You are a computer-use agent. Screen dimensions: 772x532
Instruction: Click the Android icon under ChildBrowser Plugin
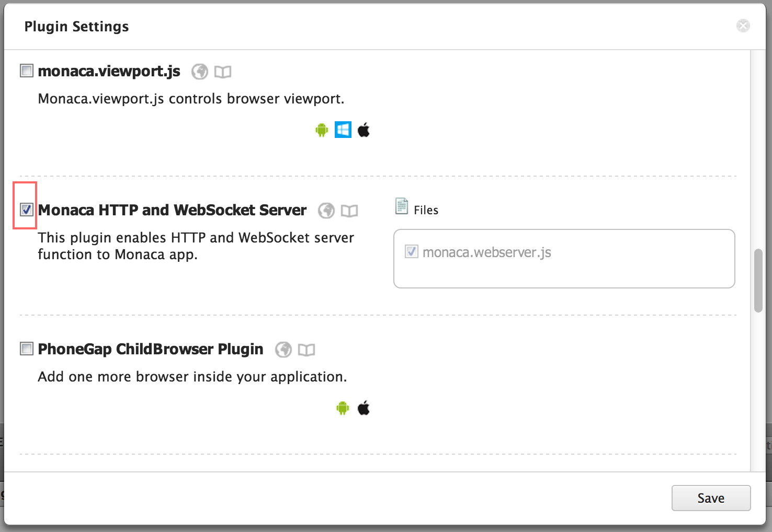tap(343, 408)
